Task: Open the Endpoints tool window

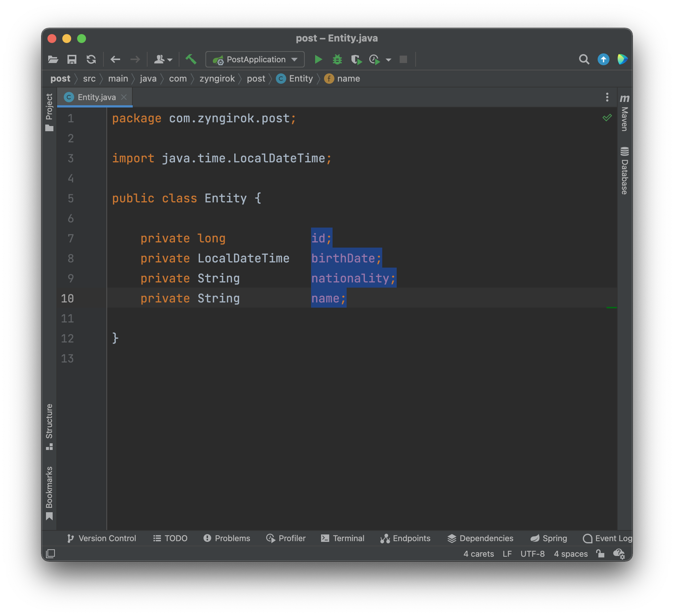Action: [x=405, y=538]
